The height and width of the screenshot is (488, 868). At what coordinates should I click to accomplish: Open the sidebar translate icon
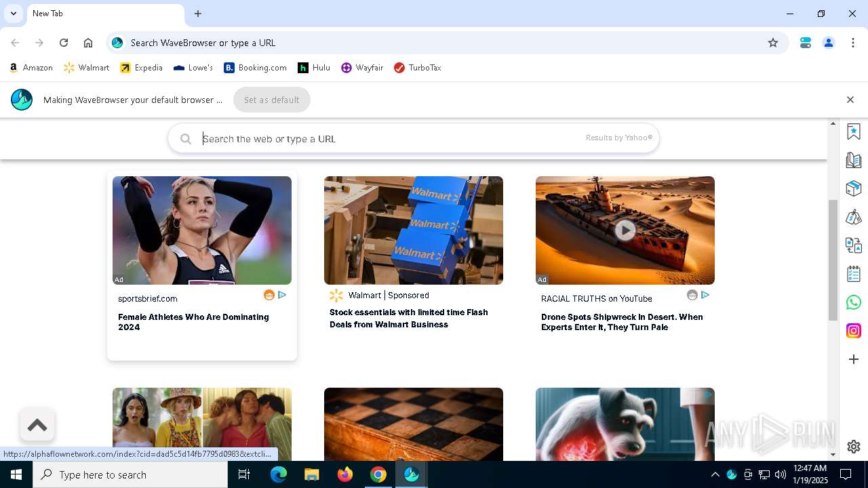[854, 245]
